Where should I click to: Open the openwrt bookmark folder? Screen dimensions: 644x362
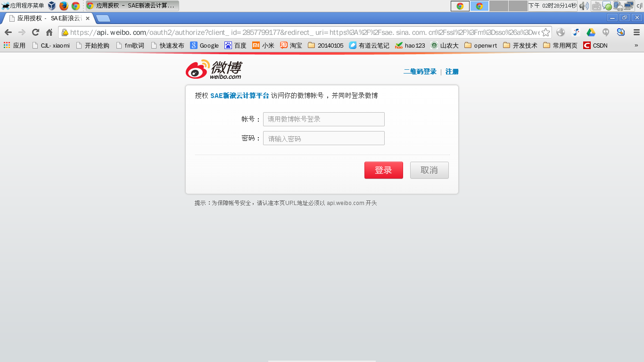point(481,45)
